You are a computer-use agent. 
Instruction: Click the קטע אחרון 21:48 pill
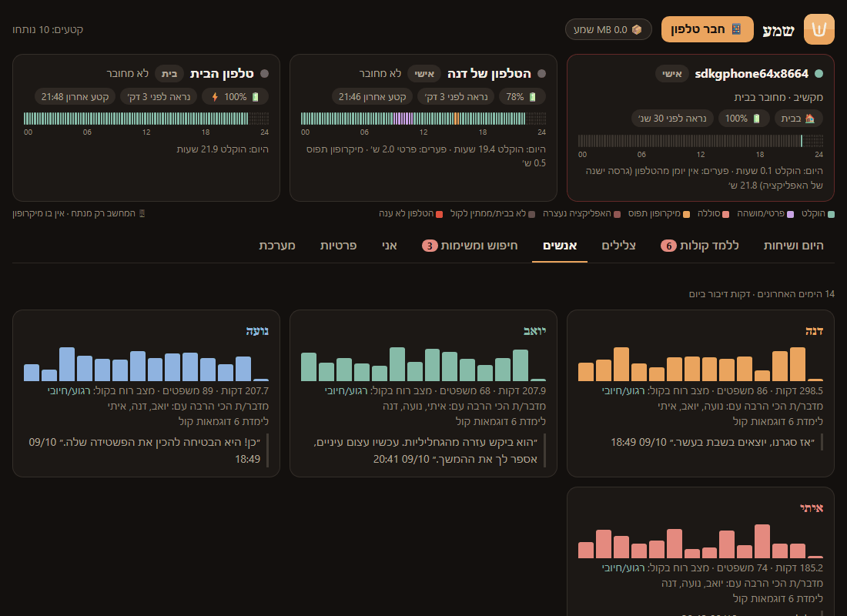click(75, 97)
